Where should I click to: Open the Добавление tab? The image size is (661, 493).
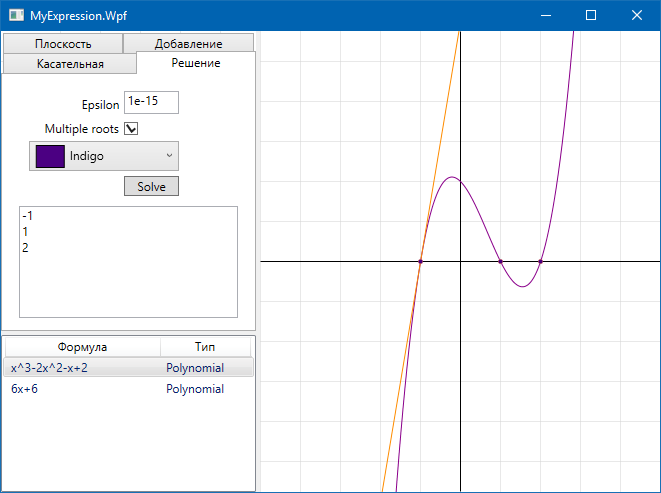[x=188, y=44]
